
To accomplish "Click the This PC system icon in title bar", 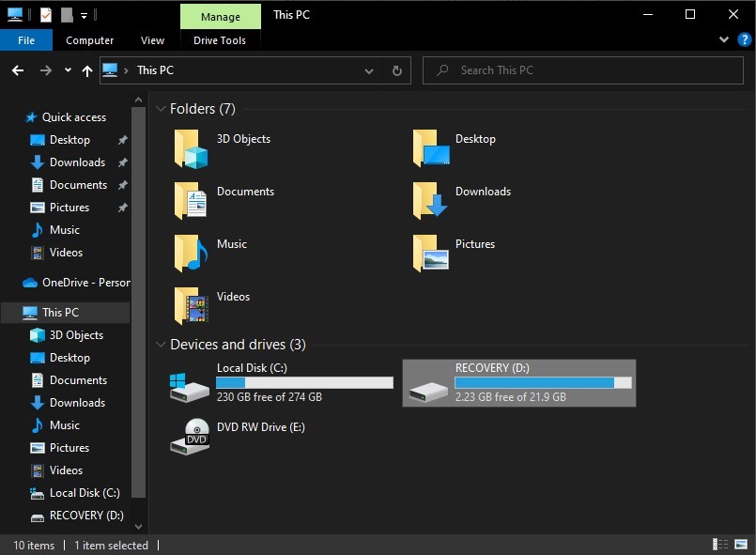I will click(x=15, y=15).
